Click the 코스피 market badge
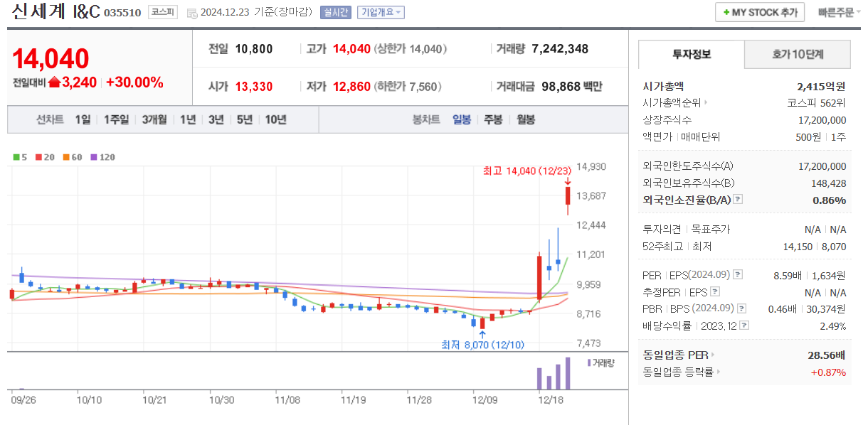Image resolution: width=868 pixels, height=425 pixels. (x=163, y=12)
